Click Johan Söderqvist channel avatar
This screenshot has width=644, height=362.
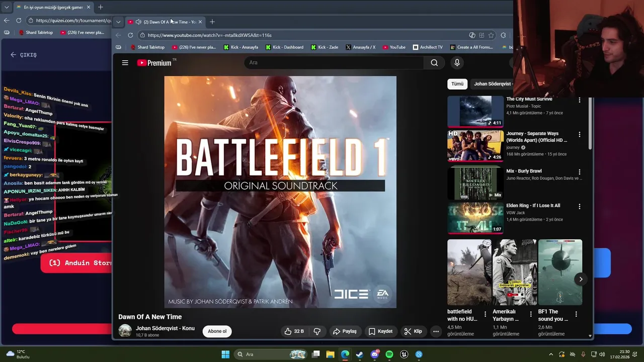pyautogui.click(x=125, y=331)
